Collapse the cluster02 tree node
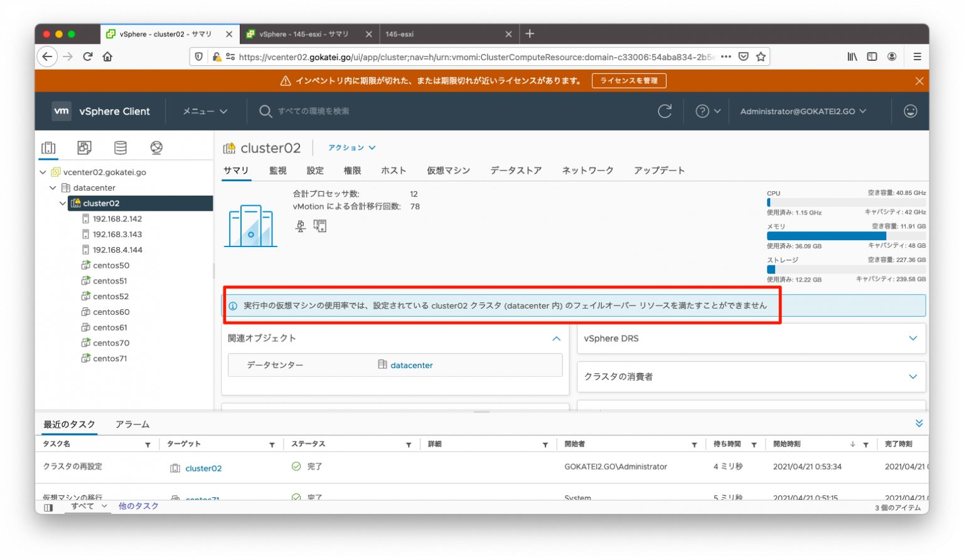This screenshot has width=964, height=560. pos(63,203)
